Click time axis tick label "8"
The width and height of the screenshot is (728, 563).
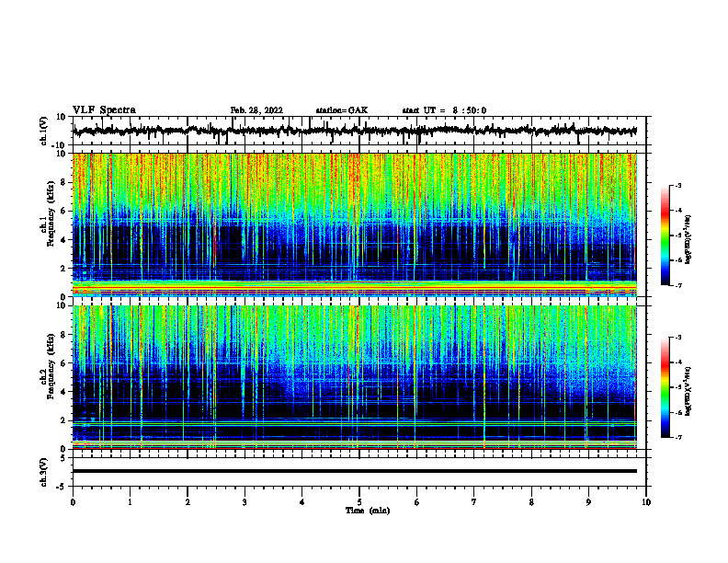point(531,502)
